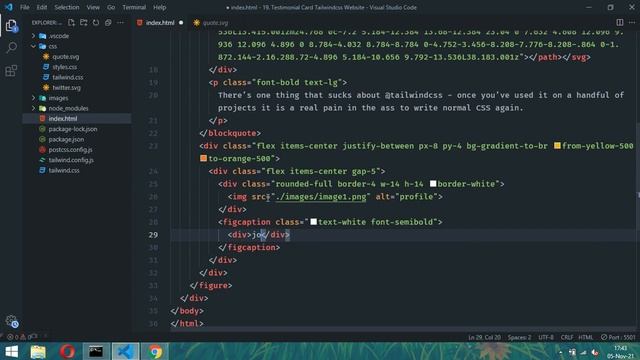Viewport: 640px width, 360px height.
Task: Open editor more actions ellipsis menu
Action: coord(632,22)
